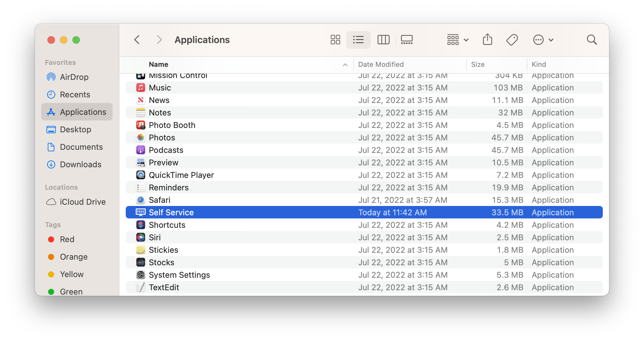Viewport: 644px width, 342px height.
Task: Sort by Date Modified column
Action: 381,65
